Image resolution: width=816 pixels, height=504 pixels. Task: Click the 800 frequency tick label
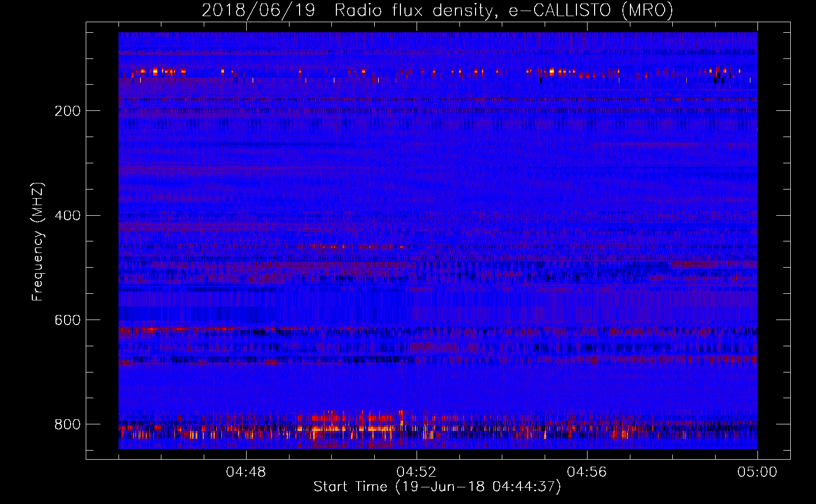coord(68,424)
